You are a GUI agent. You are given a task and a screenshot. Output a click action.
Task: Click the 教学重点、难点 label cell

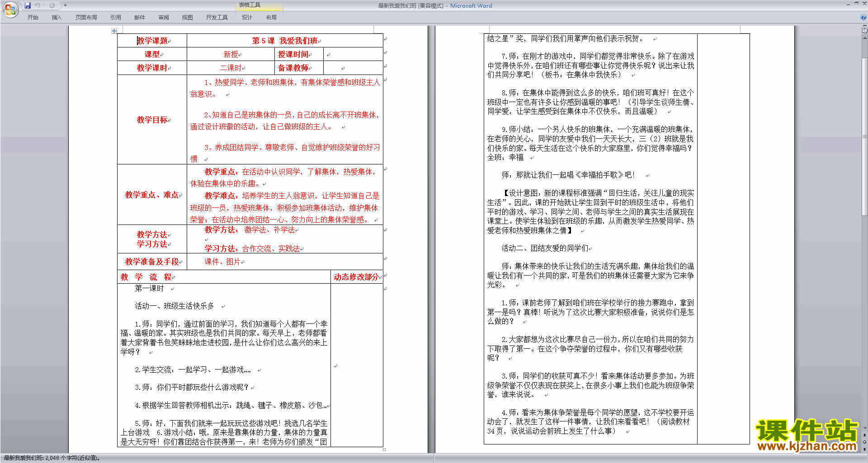152,195
